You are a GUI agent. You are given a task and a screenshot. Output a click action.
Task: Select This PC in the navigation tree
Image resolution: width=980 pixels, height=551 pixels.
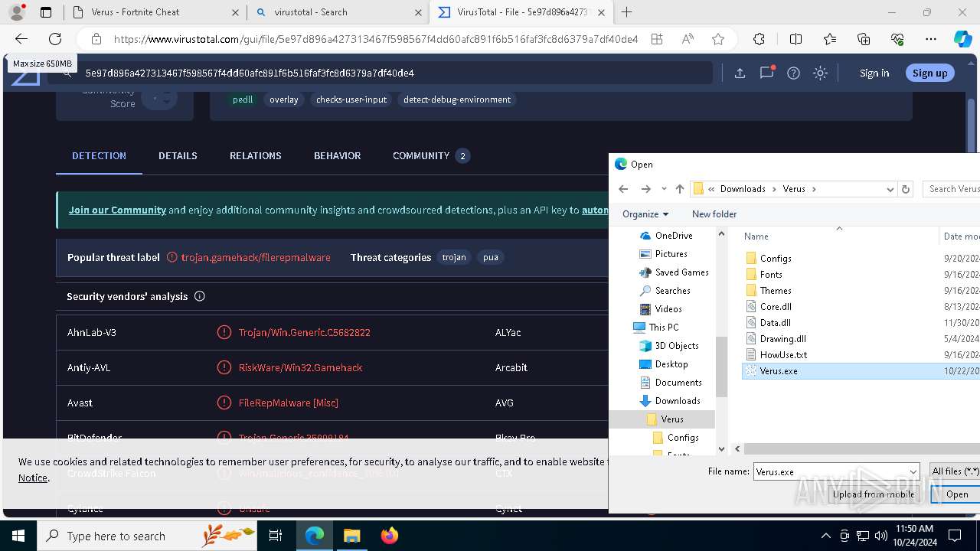point(664,328)
